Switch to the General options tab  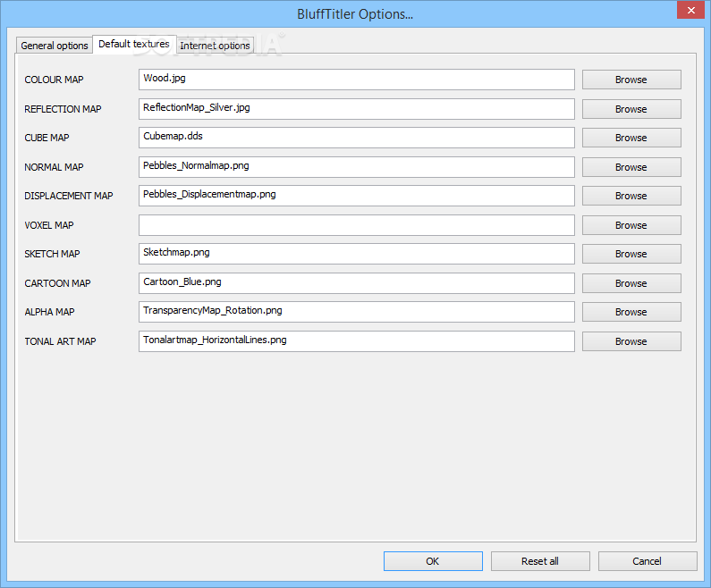click(55, 46)
